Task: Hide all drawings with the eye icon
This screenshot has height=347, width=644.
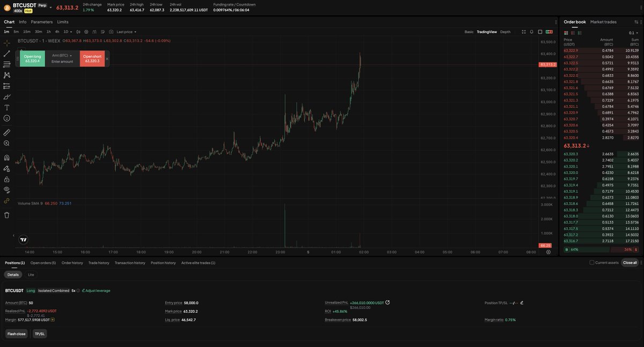Action: pos(6,190)
